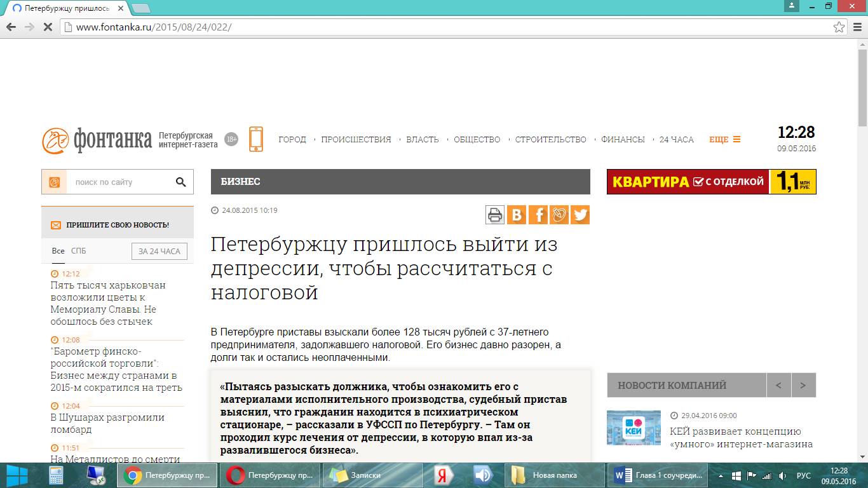This screenshot has height=488, width=868.
Task: Open news about Шушары ломбард
Action: pos(107,423)
